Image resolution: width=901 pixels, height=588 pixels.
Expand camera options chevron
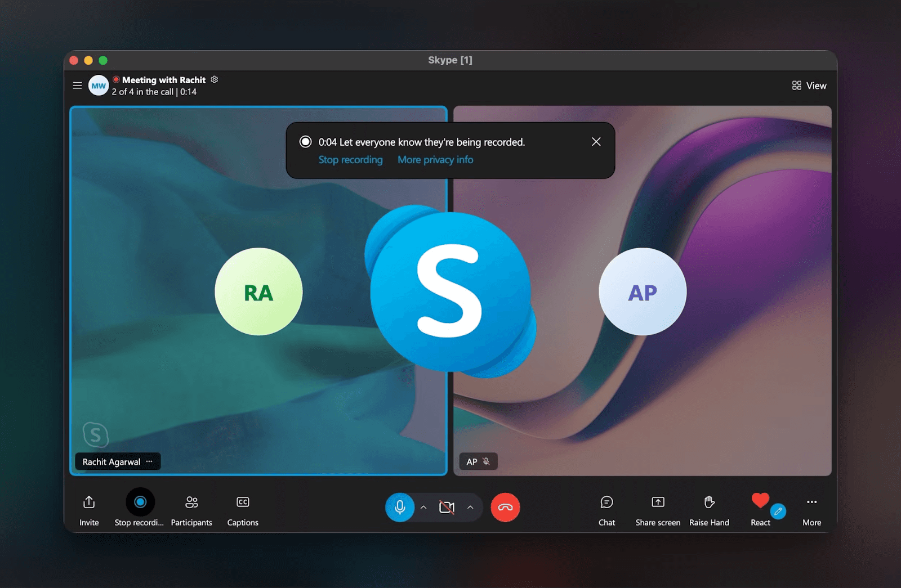tap(470, 508)
